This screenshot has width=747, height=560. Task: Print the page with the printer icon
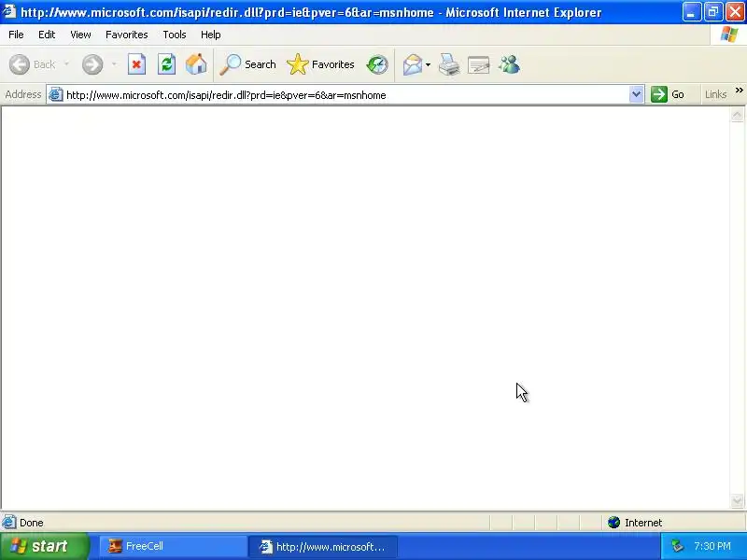click(449, 64)
